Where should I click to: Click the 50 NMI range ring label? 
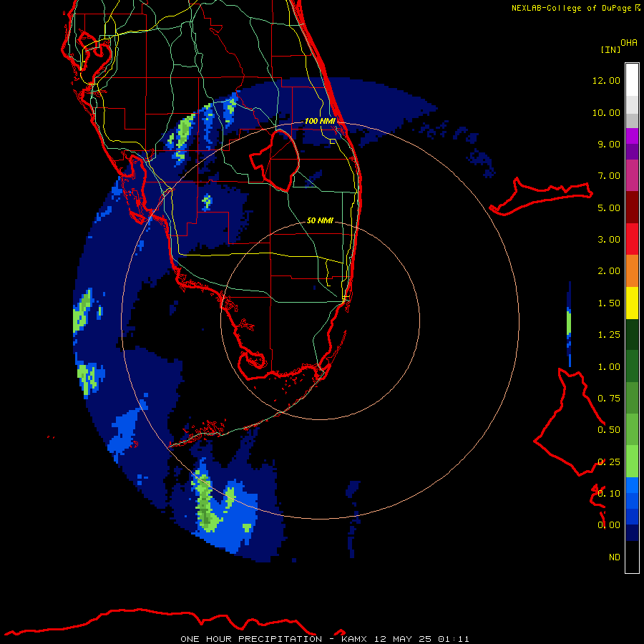coord(320,220)
